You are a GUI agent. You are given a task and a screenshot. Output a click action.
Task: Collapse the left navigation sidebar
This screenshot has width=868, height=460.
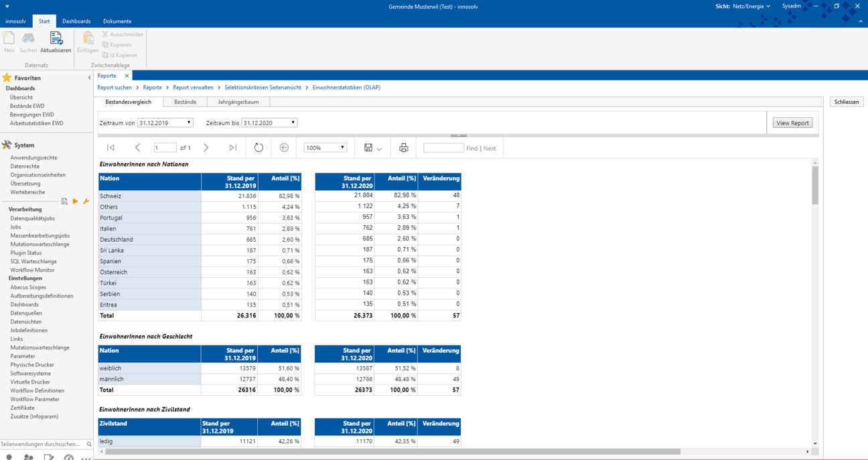pyautogui.click(x=90, y=78)
